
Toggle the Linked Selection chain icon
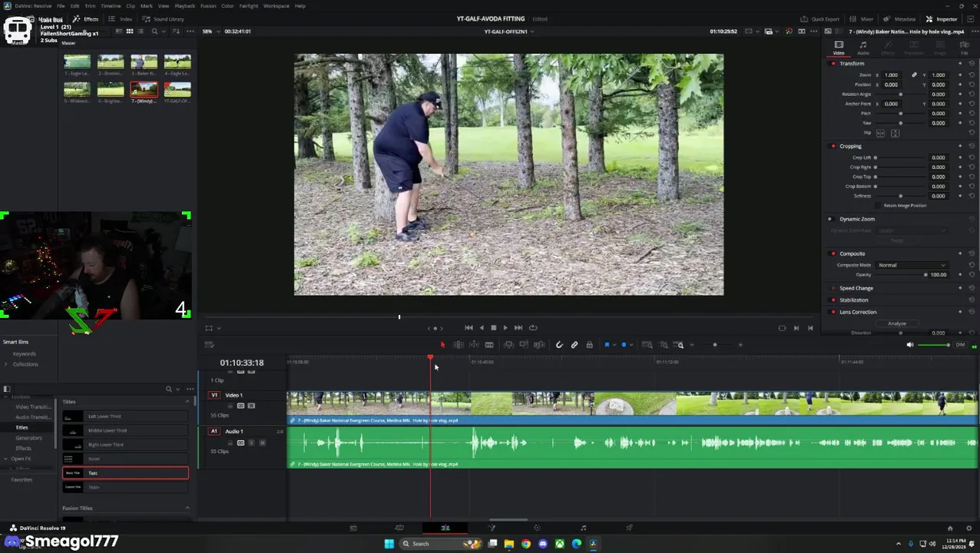point(574,345)
